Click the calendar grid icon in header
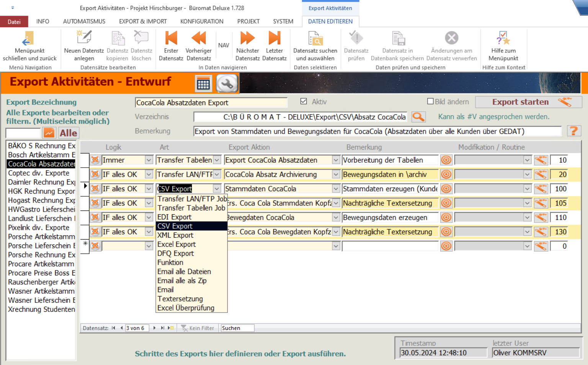Screen dimensions: 588x365 [203, 84]
